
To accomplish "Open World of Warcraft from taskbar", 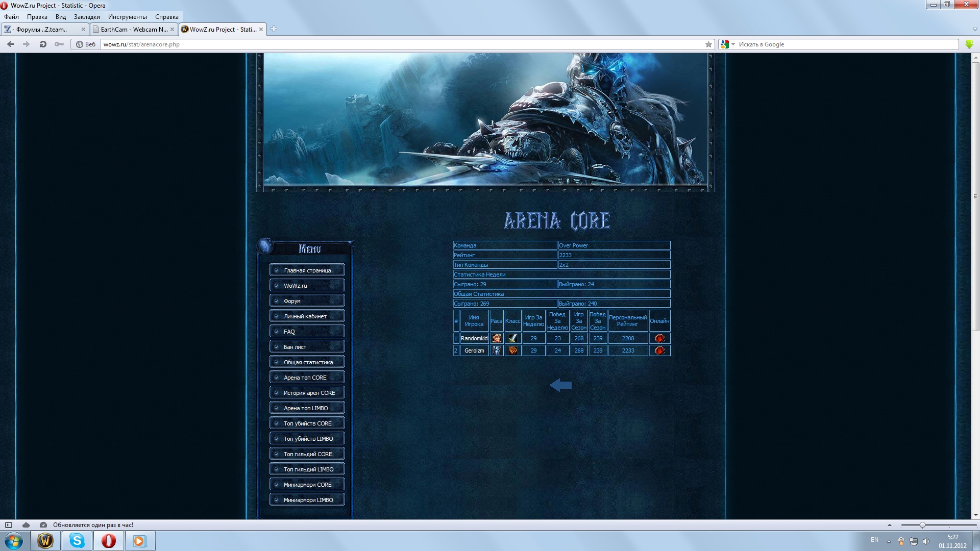I will [x=45, y=541].
